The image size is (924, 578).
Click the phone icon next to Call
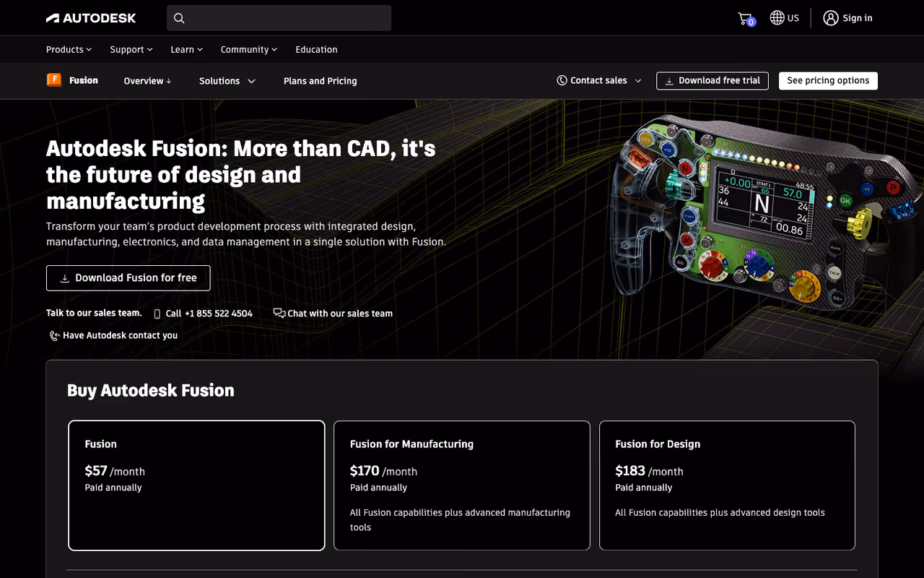(x=157, y=314)
